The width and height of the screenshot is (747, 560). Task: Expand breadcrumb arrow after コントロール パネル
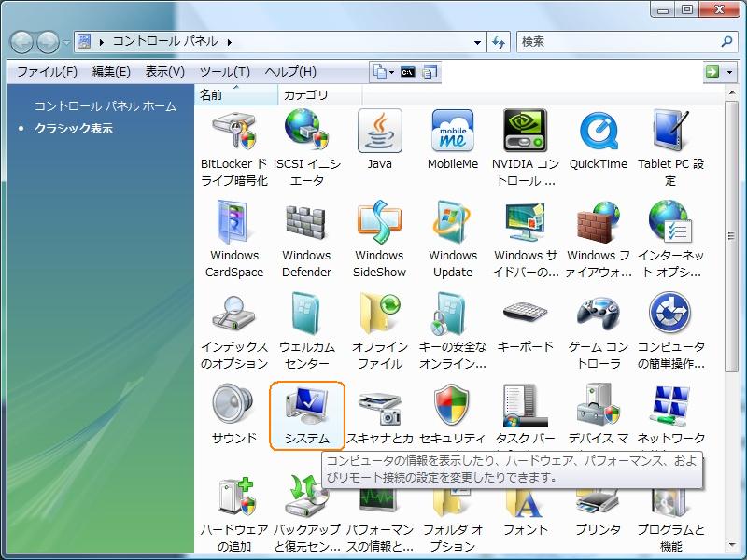tap(230, 42)
